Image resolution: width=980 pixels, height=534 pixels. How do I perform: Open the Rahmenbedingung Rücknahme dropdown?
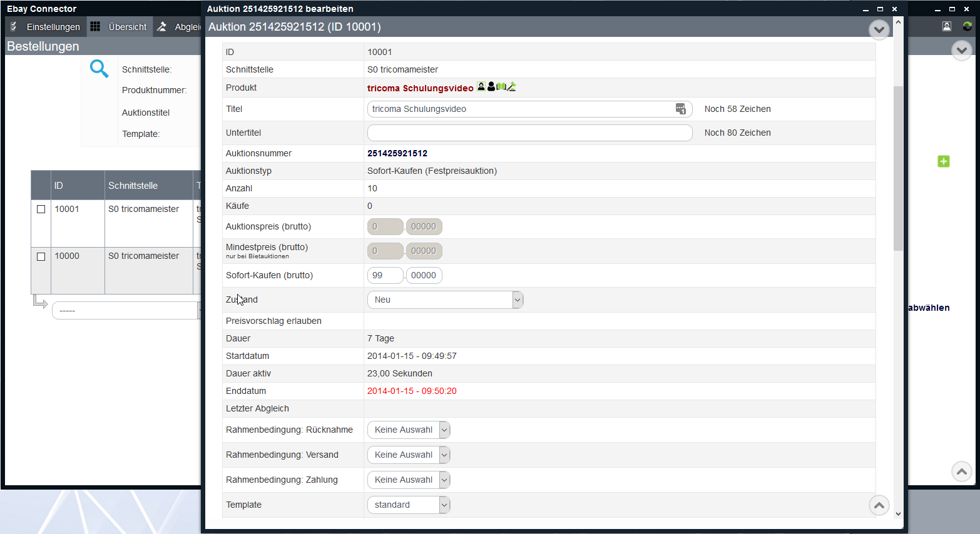click(x=409, y=430)
